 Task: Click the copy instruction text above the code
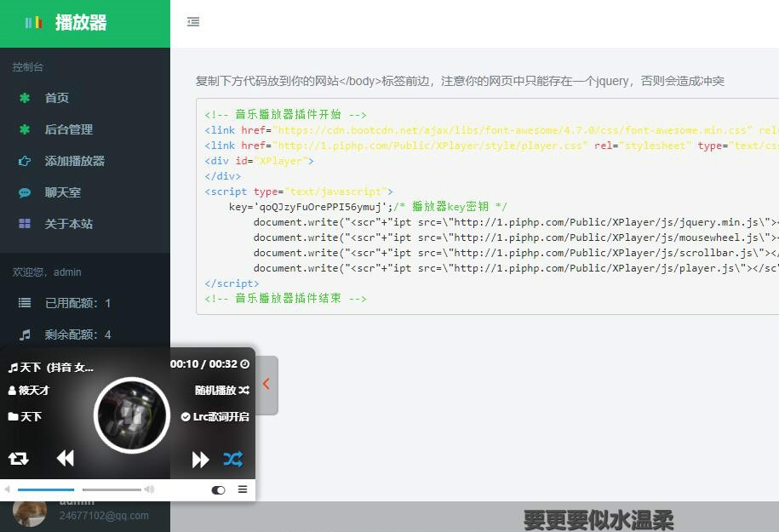pos(460,81)
